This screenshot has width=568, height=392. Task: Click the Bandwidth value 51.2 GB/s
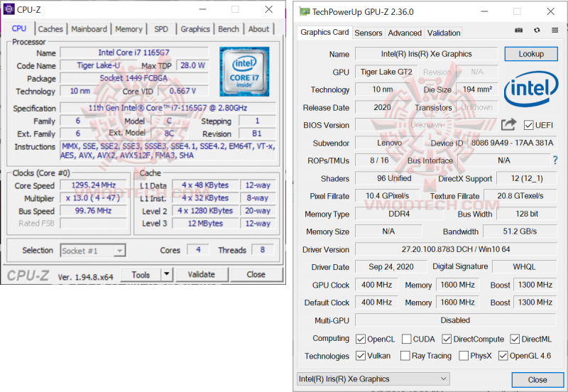click(520, 231)
